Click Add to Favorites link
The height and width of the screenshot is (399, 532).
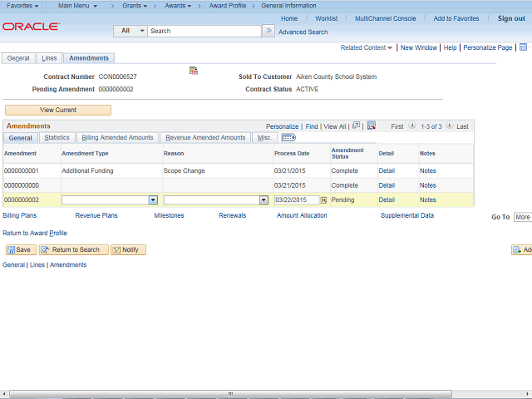456,18
